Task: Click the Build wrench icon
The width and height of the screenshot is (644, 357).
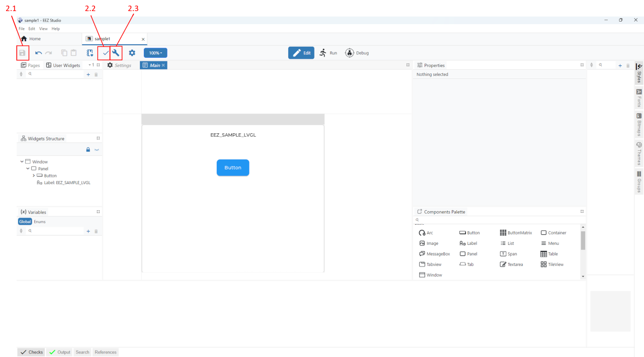Action: click(116, 53)
